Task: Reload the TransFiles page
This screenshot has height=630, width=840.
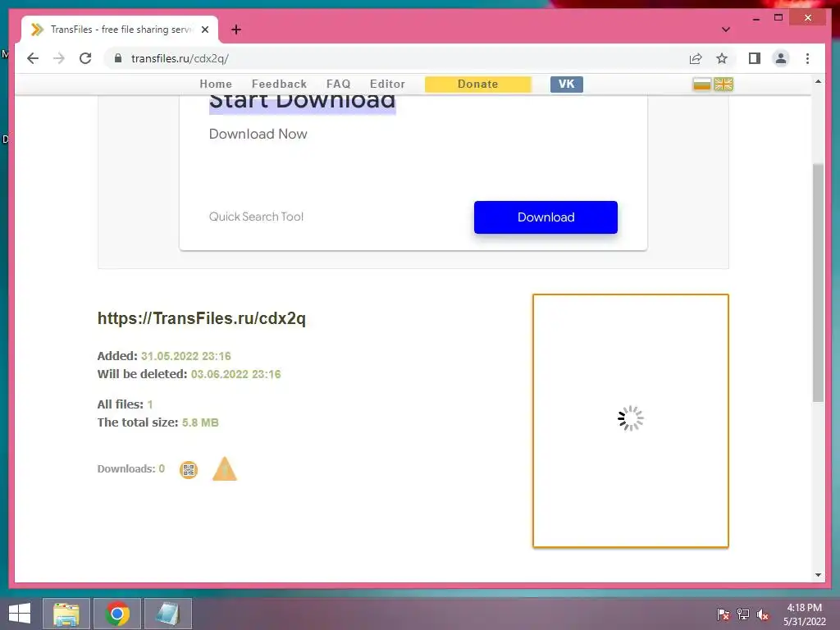Action: click(x=85, y=58)
